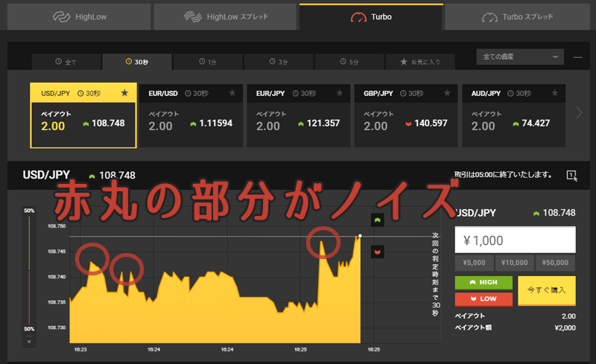Select the 30秒 duration filter
The height and width of the screenshot is (364, 596).
137,62
